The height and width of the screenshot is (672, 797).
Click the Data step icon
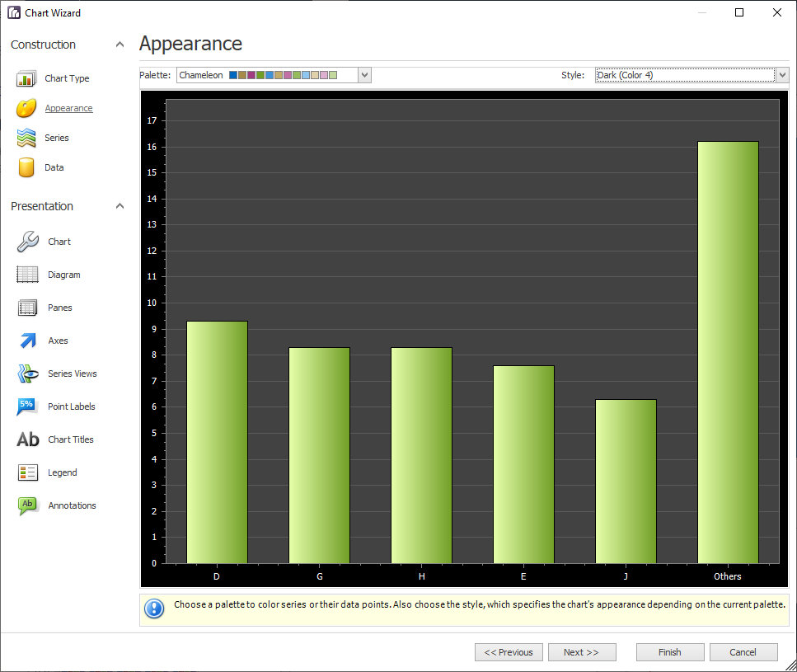[25, 167]
